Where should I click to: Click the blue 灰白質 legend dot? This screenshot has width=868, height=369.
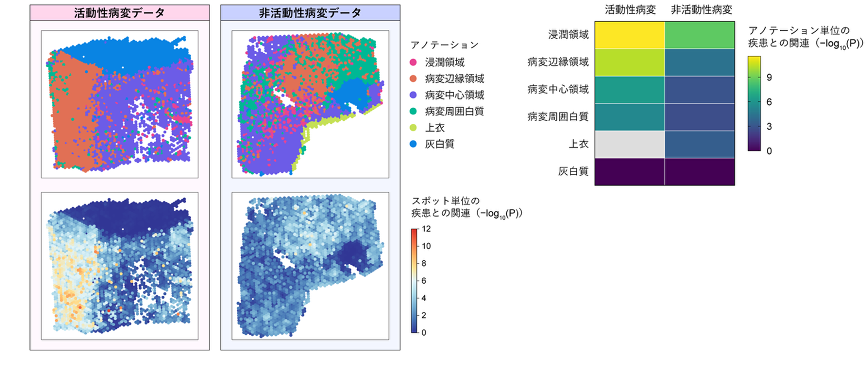(x=413, y=144)
